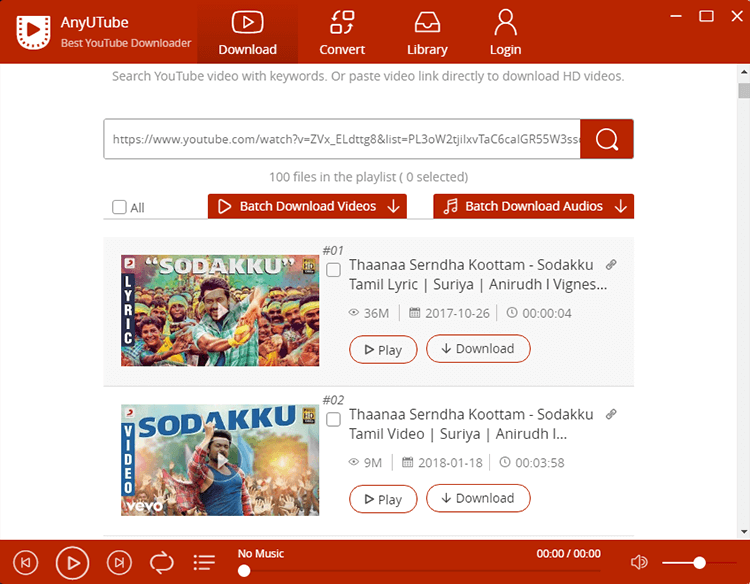Toggle the repeat loop mode icon
This screenshot has width=750, height=584.
(x=162, y=562)
